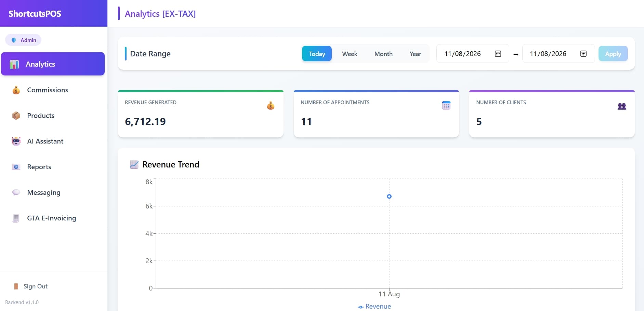This screenshot has height=311, width=644.
Task: Click the AI Assistant robot icon
Action: [16, 141]
